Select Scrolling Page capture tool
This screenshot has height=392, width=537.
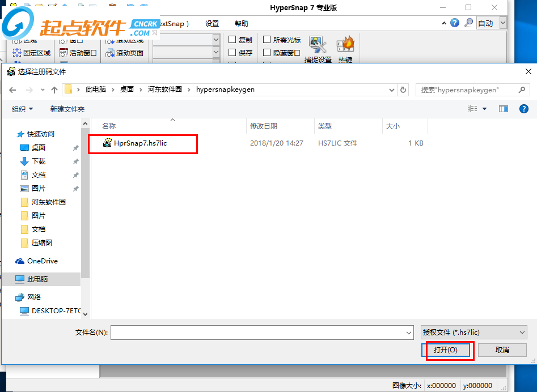(x=125, y=53)
